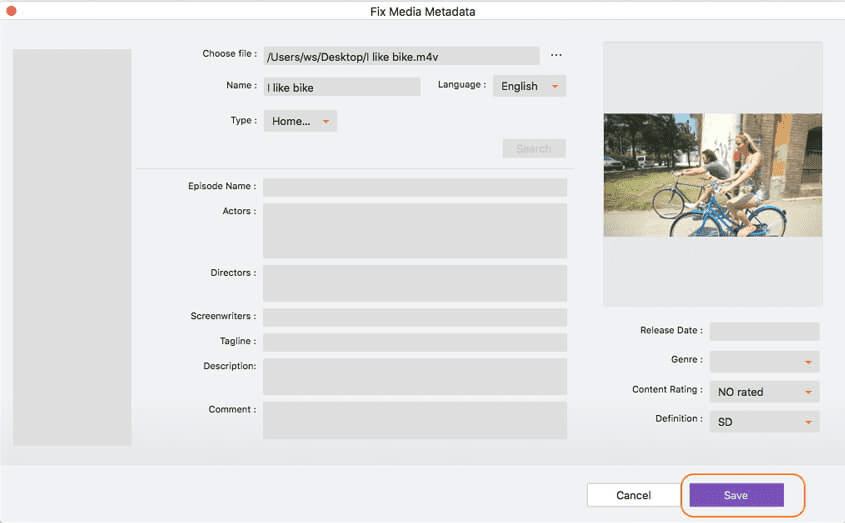Click inside the Directors text area
The height and width of the screenshot is (523, 845).
tap(414, 283)
